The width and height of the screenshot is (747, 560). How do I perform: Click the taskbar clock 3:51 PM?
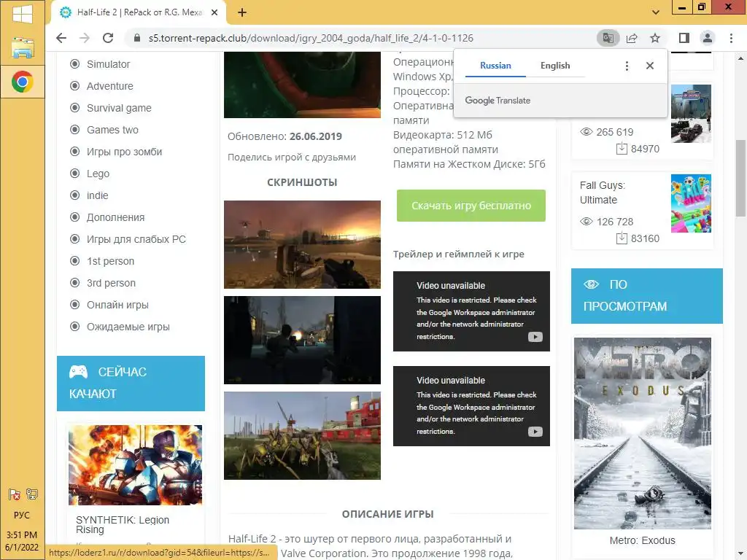pos(22,534)
